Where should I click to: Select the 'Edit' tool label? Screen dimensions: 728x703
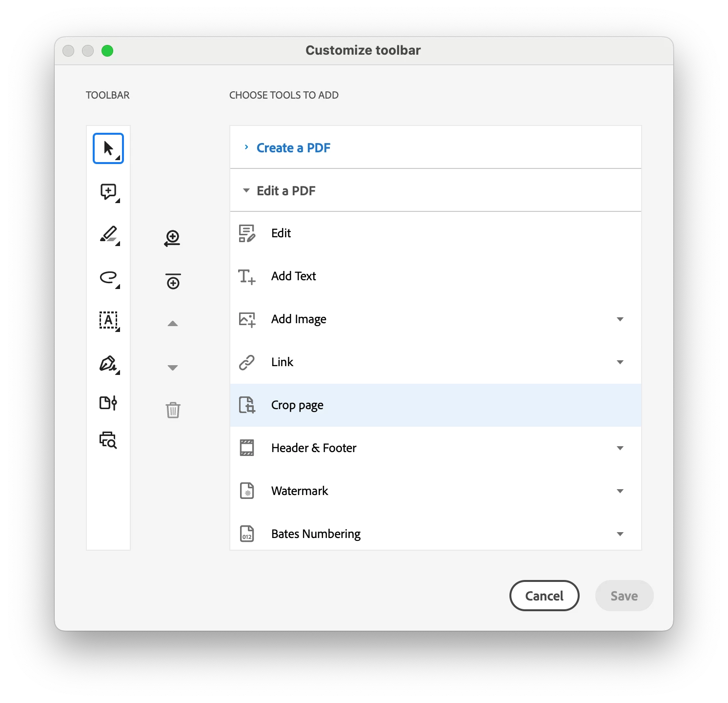281,233
